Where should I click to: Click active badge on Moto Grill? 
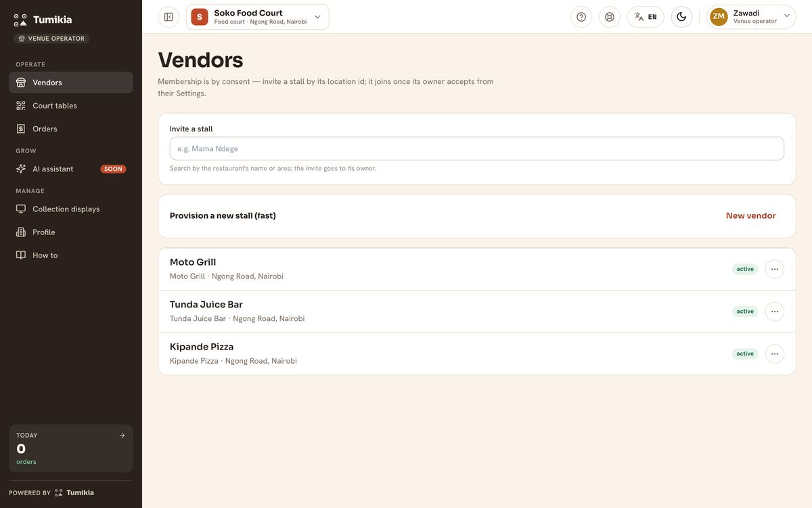coord(745,269)
